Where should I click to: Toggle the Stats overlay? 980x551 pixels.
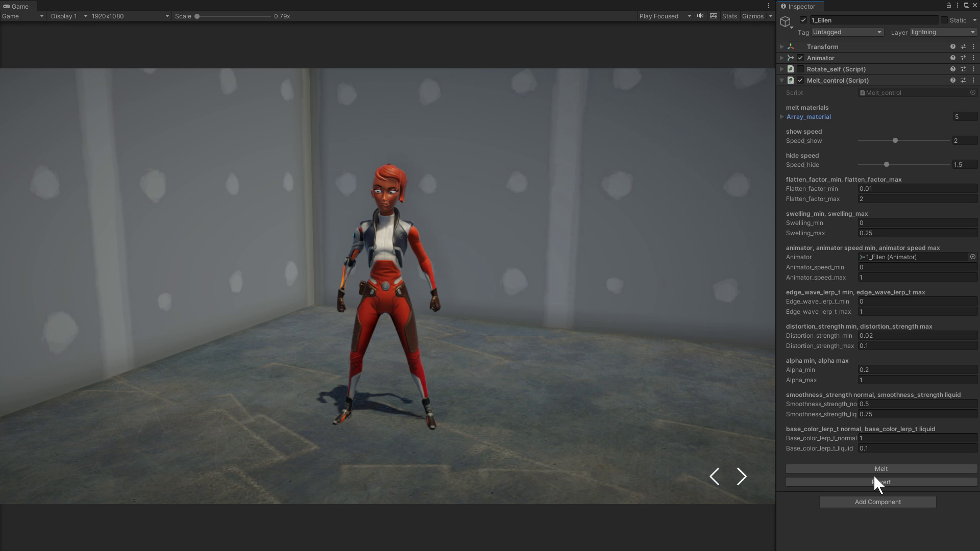tap(729, 16)
